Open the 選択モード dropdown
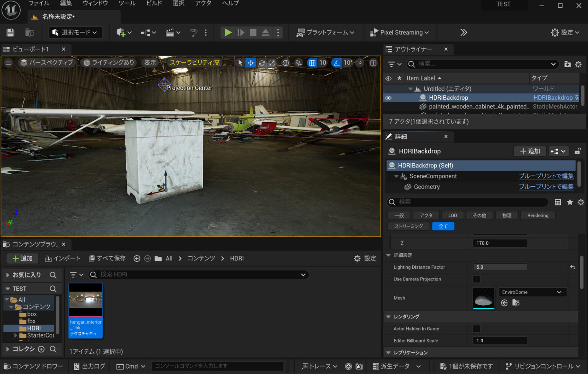 tap(75, 33)
